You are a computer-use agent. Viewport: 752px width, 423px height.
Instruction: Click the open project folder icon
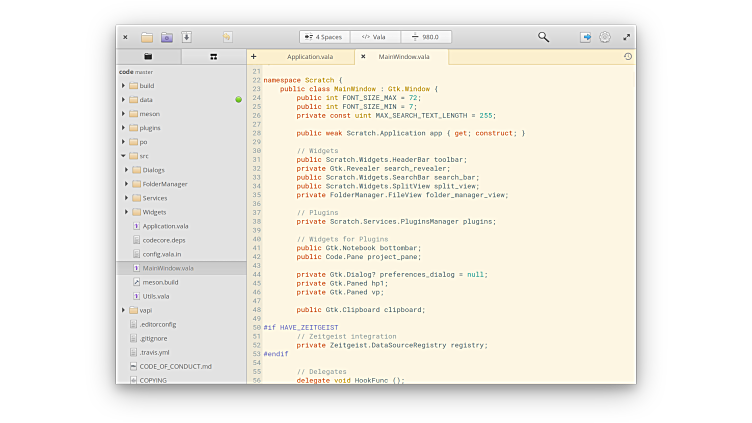click(x=167, y=37)
